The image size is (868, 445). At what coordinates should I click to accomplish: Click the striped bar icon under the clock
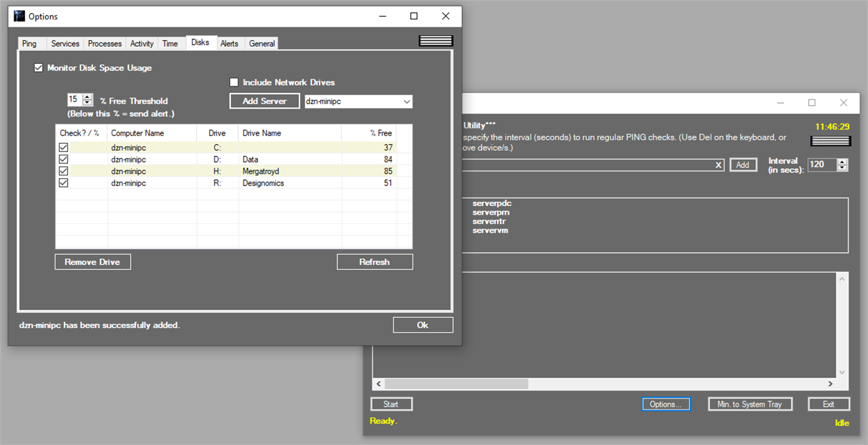pos(831,141)
